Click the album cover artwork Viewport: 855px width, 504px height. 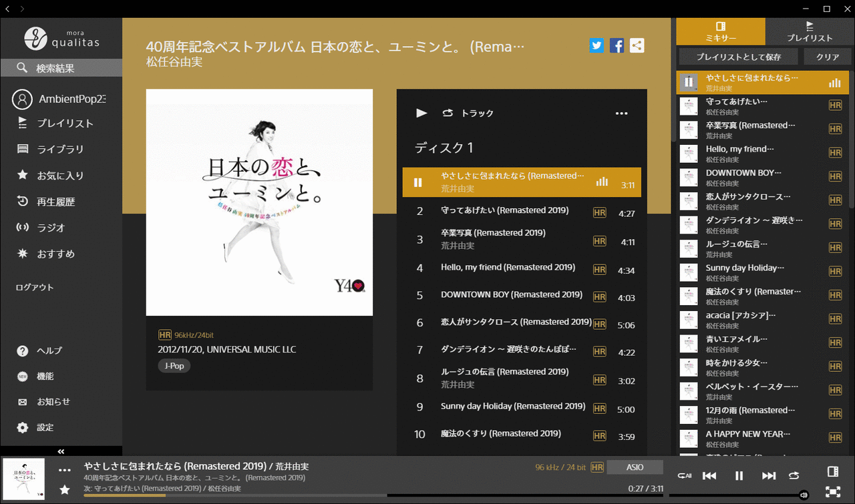coord(259,202)
